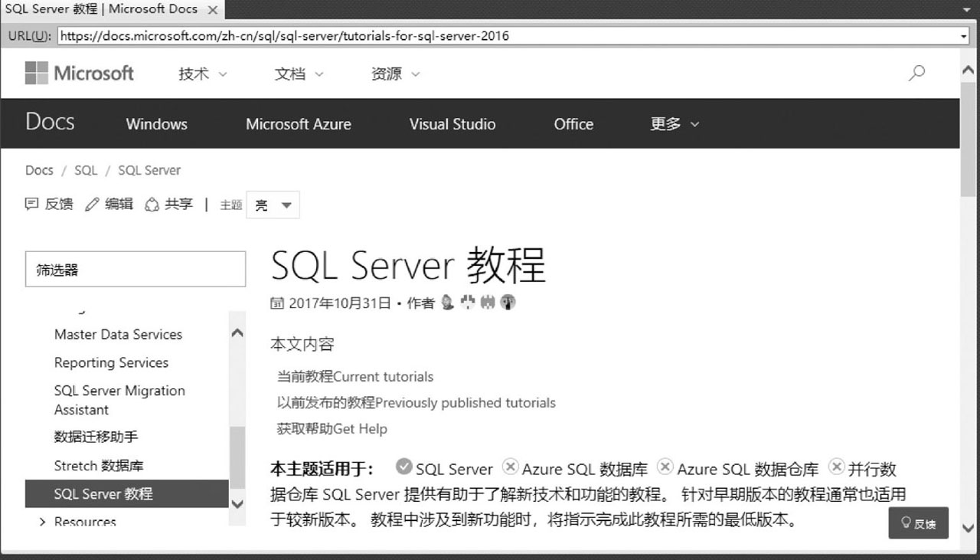The image size is (980, 560).
Task: Open 以前发布的教程 Previously published tutorials link
Action: coord(416,403)
